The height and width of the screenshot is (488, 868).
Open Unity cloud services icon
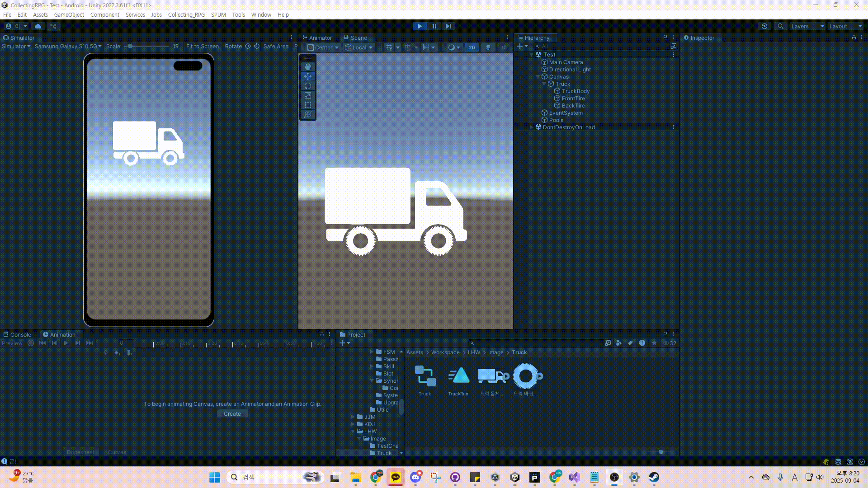click(38, 26)
